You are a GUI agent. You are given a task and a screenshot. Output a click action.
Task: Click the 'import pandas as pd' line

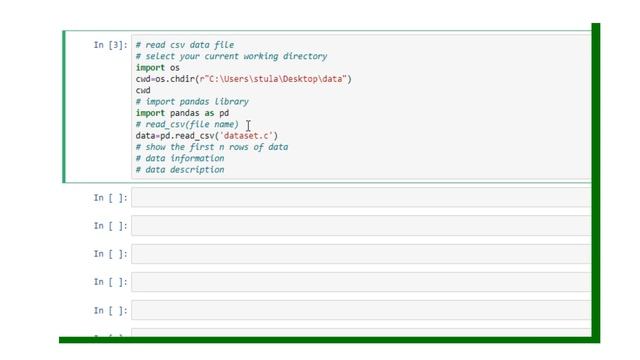182,113
